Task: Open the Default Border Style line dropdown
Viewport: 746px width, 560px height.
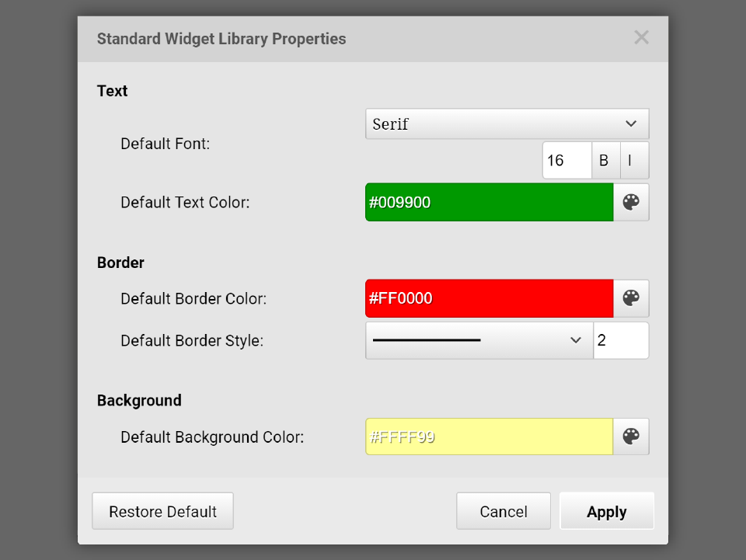Action: (x=479, y=340)
